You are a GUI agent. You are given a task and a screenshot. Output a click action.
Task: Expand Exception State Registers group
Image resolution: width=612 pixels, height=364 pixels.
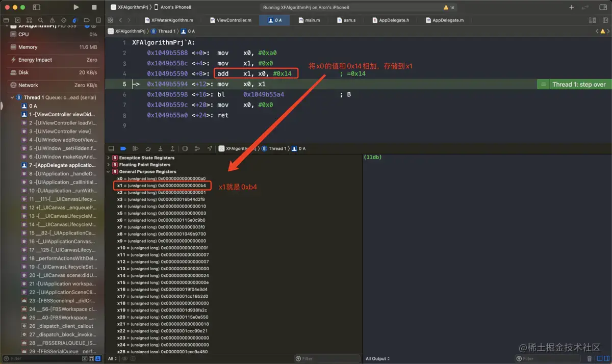click(x=108, y=158)
